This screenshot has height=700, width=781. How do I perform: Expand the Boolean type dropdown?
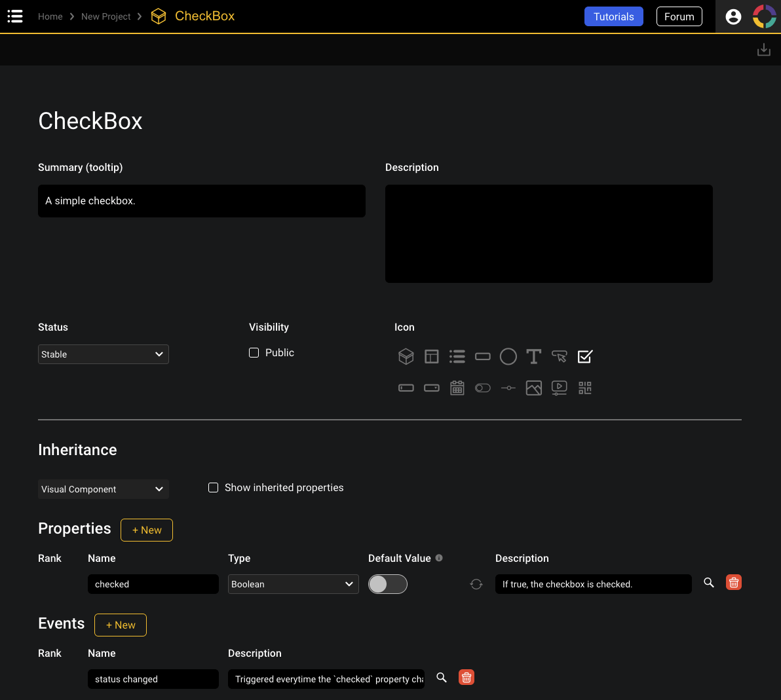click(x=293, y=583)
